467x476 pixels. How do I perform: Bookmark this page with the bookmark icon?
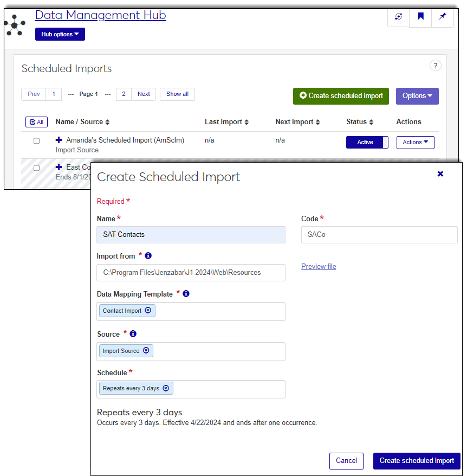420,16
